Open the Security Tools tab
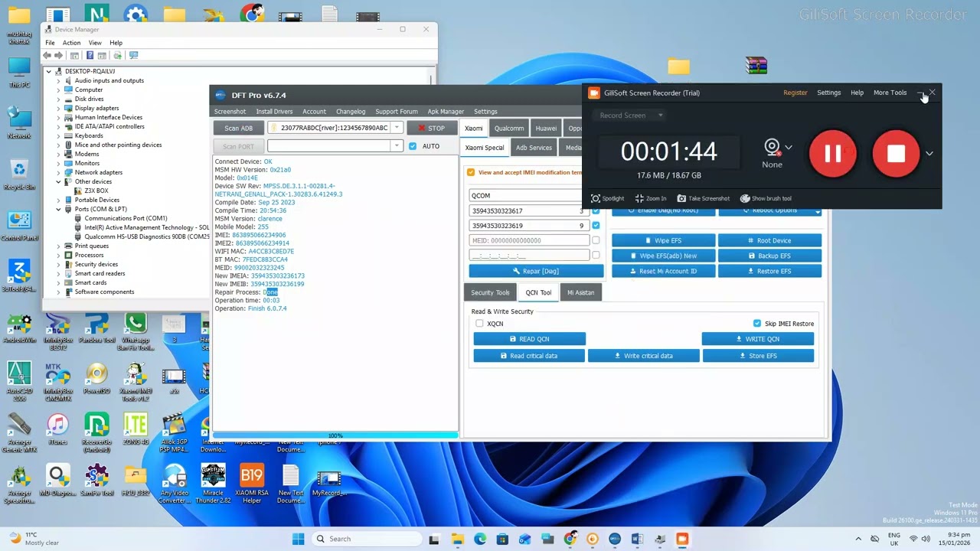 (490, 292)
